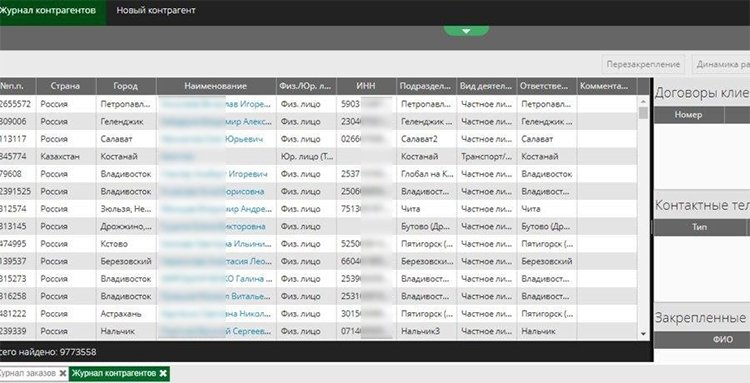Click the Перезакрепление button
The image size is (750, 383).
pyautogui.click(x=643, y=64)
